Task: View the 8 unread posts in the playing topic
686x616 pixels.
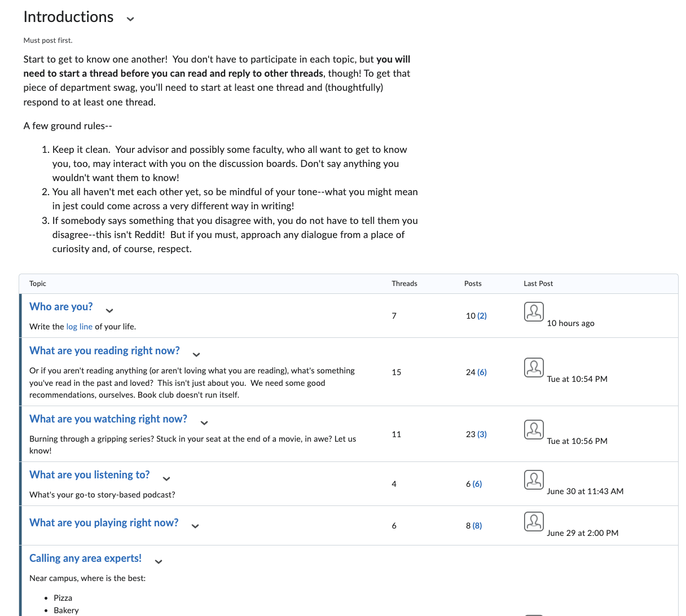Action: point(477,526)
